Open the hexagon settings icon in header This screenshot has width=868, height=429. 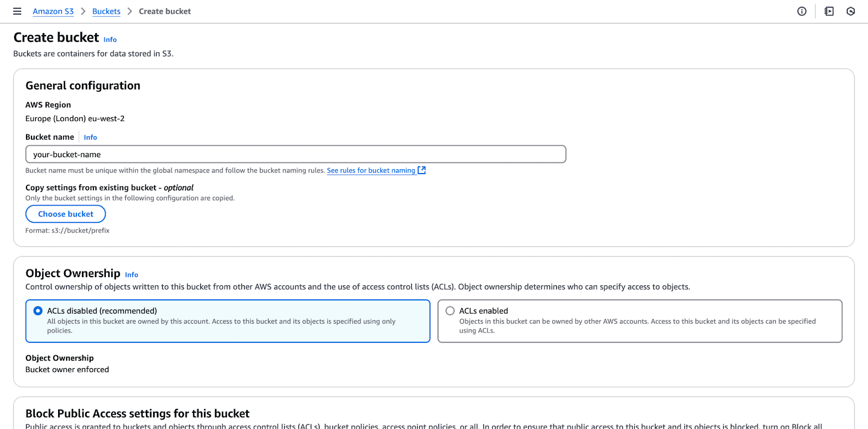click(851, 11)
